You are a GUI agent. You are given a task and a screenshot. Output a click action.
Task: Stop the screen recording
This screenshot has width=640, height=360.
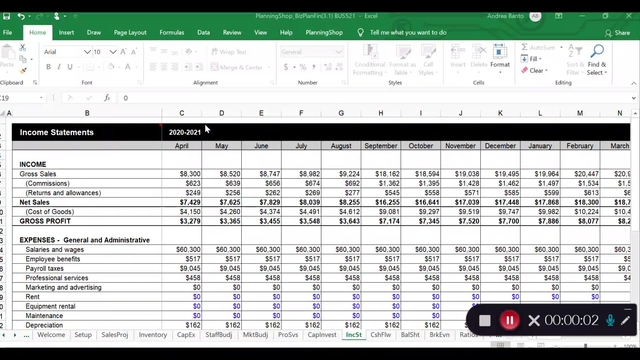point(484,320)
